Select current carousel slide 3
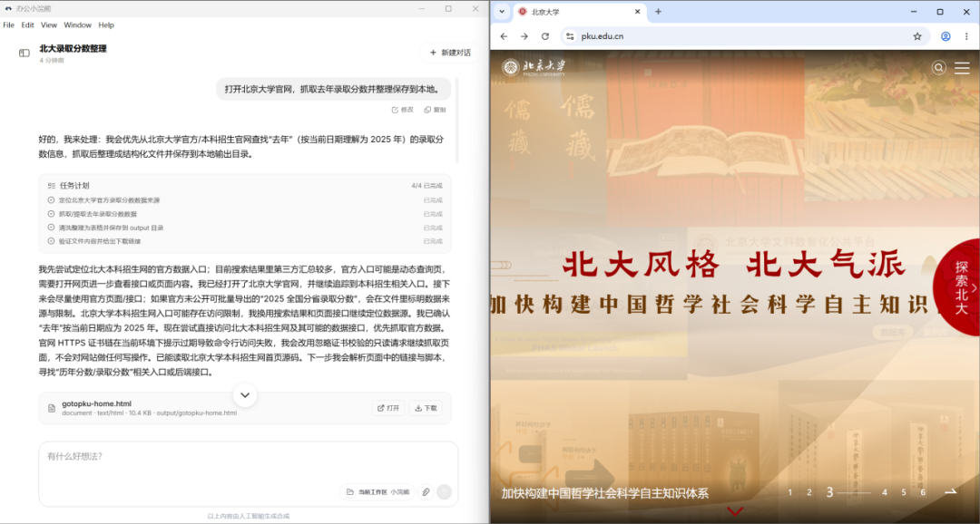The image size is (980, 524). point(830,493)
